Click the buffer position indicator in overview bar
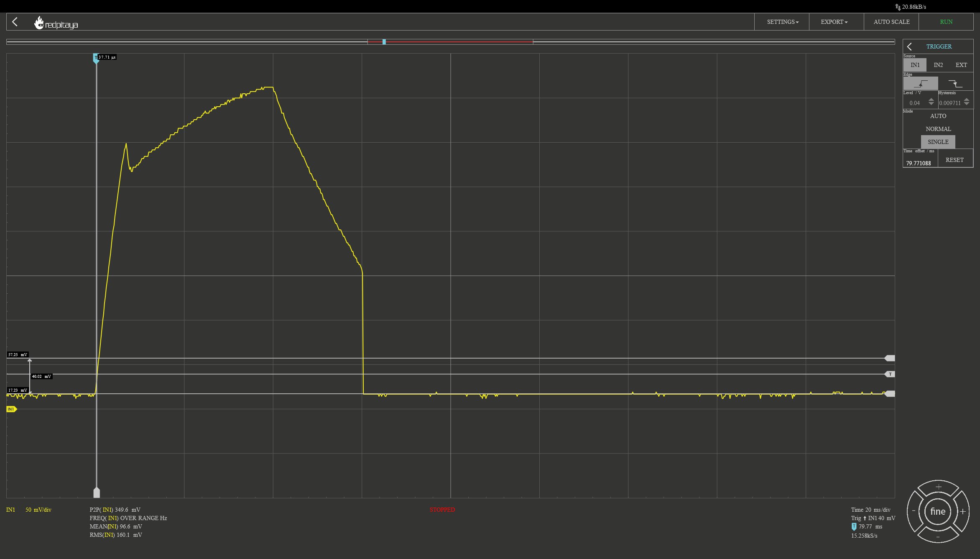Viewport: 980px width, 559px height. 384,42
